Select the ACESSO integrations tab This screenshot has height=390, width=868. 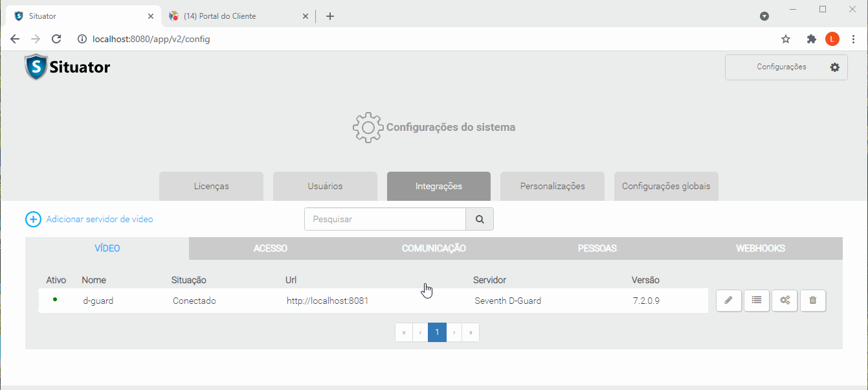coord(271,249)
